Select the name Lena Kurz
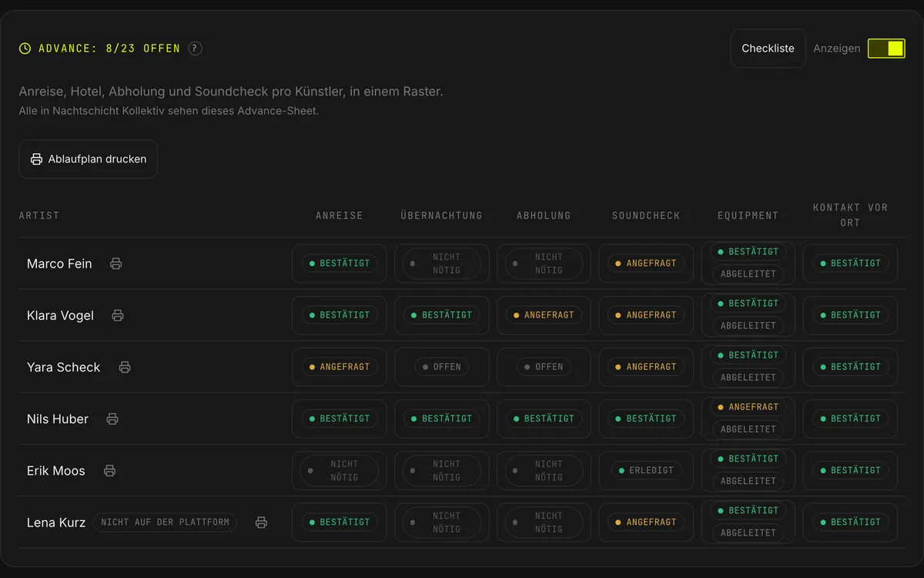Image resolution: width=924 pixels, height=578 pixels. point(55,522)
